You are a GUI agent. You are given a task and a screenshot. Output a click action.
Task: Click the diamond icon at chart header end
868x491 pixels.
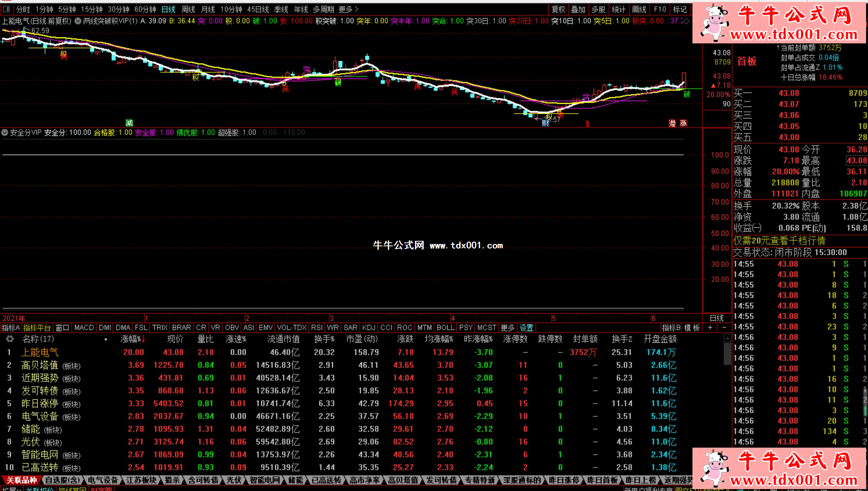click(686, 21)
